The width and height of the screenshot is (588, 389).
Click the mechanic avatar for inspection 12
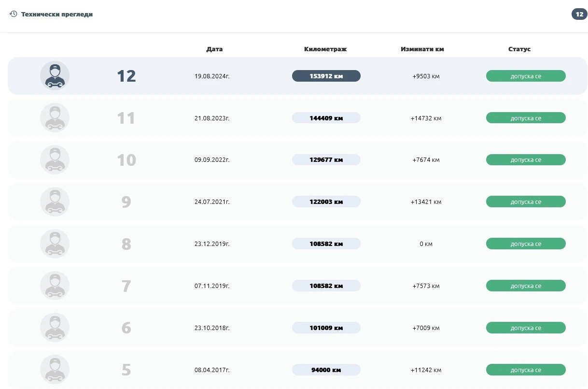pyautogui.click(x=55, y=76)
